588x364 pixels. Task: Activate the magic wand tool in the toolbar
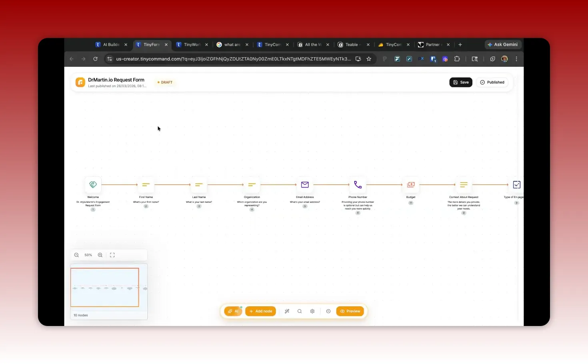[287, 311]
